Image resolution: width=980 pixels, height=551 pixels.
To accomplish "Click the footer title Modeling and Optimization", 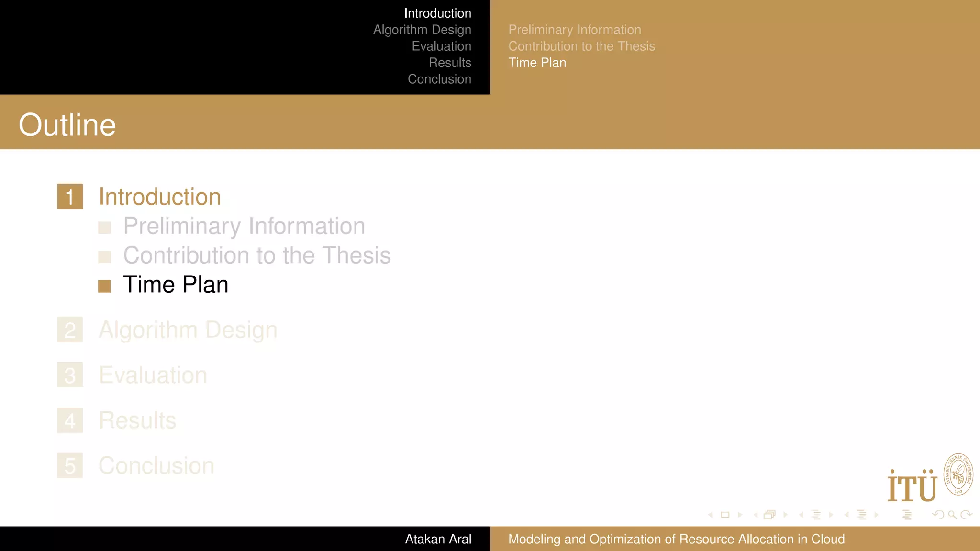I will click(676, 539).
